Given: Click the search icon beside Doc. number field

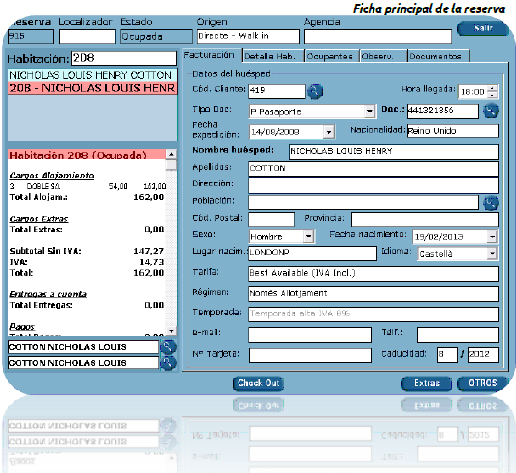Looking at the screenshot, I should pos(491,111).
